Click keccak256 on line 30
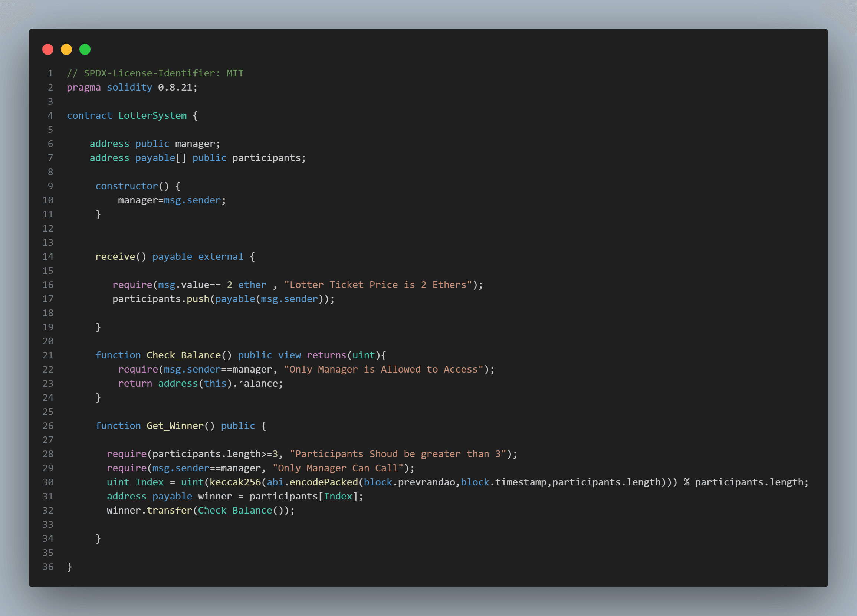This screenshot has height=616, width=857. click(235, 482)
